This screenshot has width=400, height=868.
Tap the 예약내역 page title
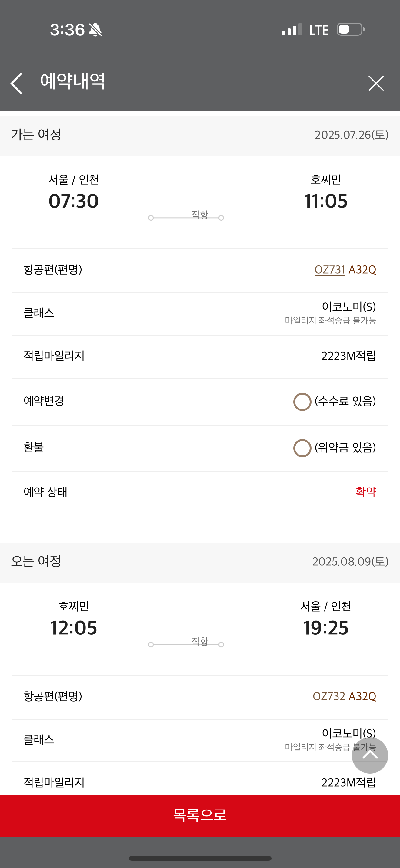point(72,81)
